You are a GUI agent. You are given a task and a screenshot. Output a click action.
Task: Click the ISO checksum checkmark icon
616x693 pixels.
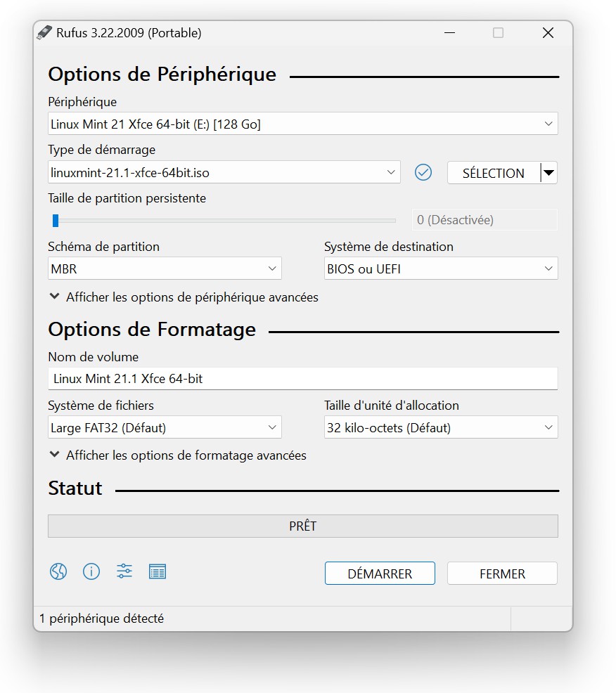pyautogui.click(x=423, y=172)
